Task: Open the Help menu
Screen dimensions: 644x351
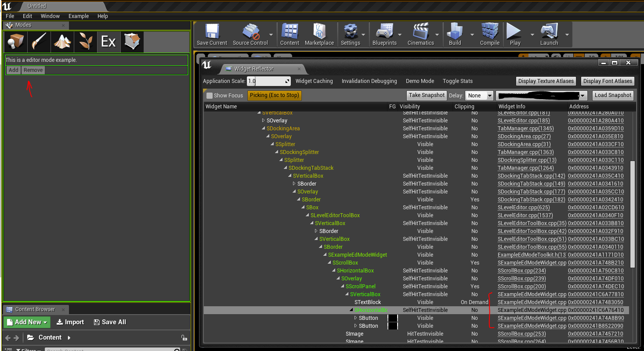Action: click(103, 16)
